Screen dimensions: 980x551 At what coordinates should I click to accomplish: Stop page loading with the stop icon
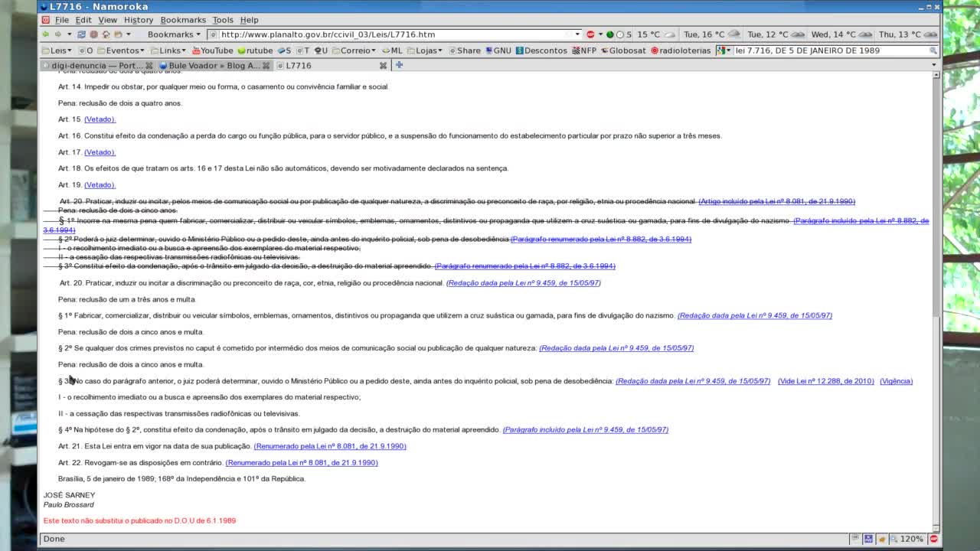[x=93, y=34]
